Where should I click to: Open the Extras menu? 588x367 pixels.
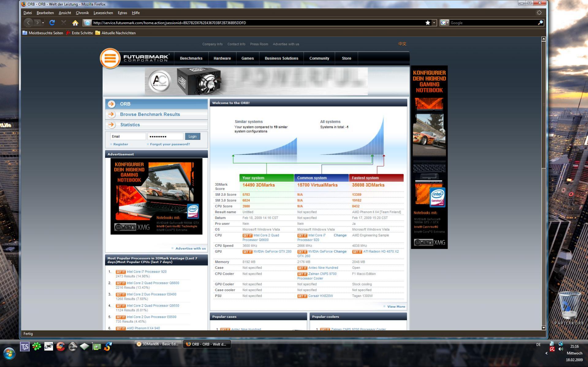[x=122, y=13]
